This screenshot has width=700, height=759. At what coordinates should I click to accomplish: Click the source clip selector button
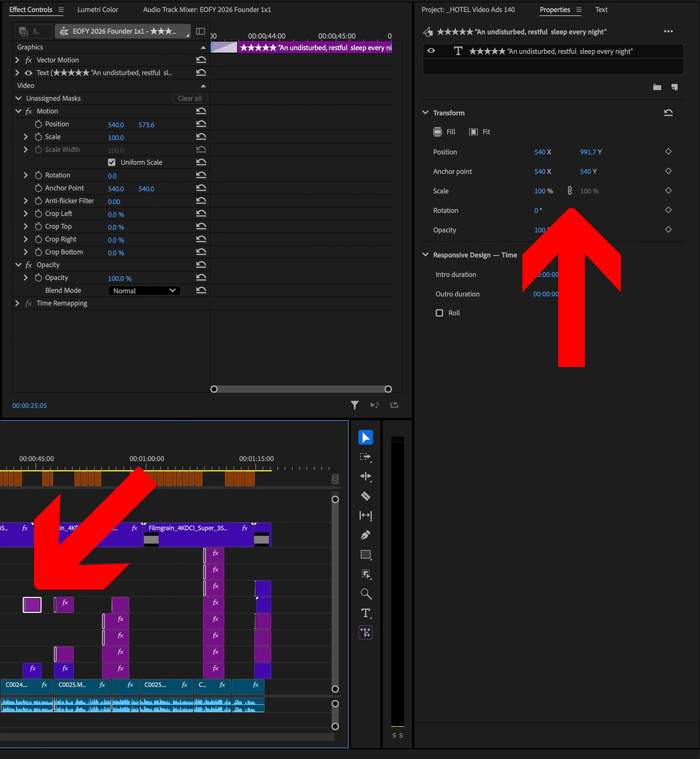point(33,31)
